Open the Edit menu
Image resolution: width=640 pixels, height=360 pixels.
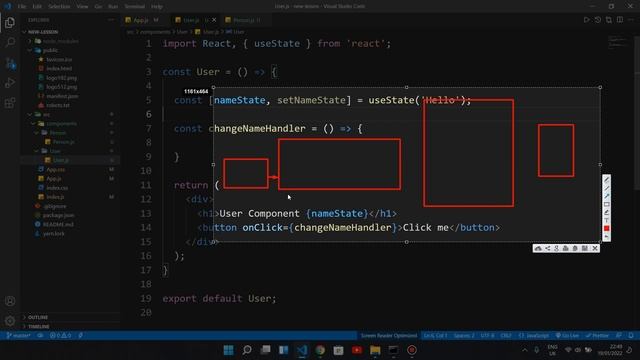pos(37,7)
